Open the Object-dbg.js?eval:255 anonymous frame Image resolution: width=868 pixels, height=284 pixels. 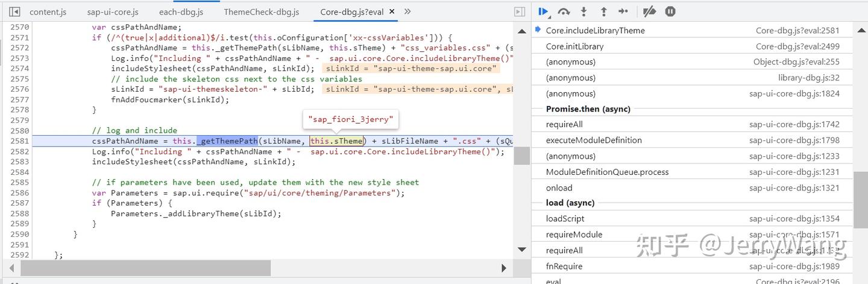click(692, 62)
